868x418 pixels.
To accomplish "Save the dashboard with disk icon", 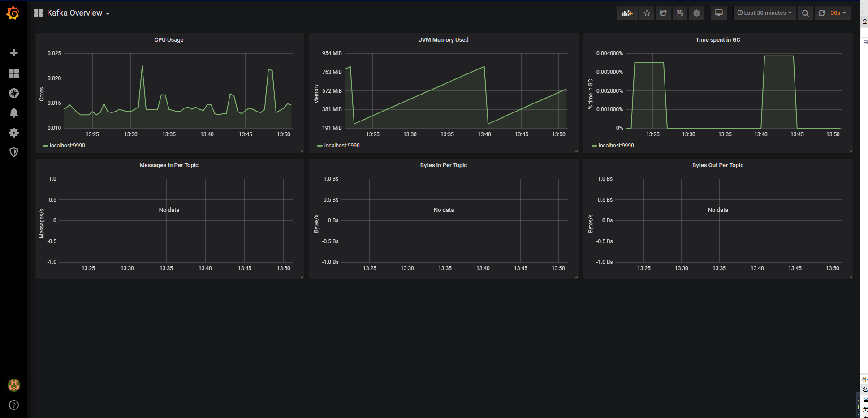I will [x=680, y=13].
